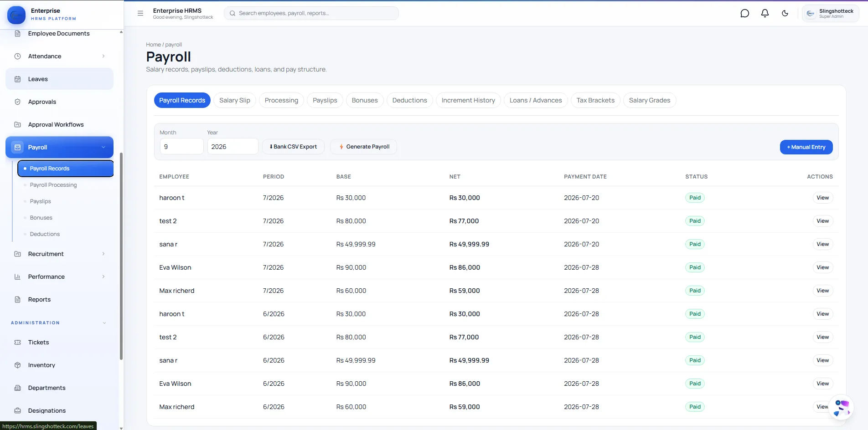Select the Payroll Records tab
Screen dimensions: 868x430
(182, 100)
